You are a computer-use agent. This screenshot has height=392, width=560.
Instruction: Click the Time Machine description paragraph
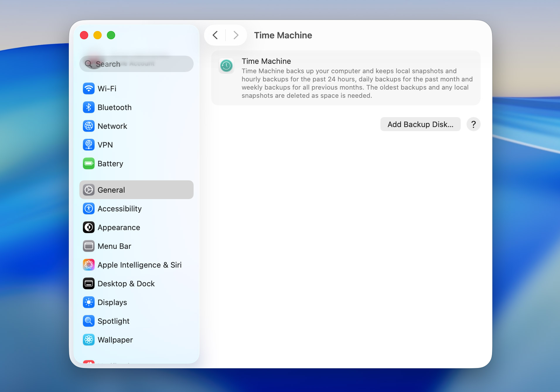point(357,83)
